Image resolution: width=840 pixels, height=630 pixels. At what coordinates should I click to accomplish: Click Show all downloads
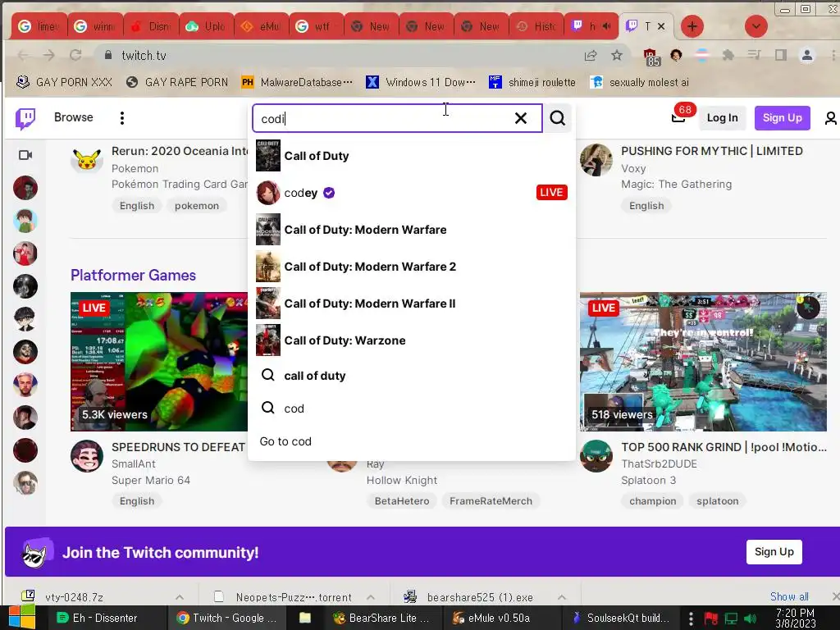click(x=789, y=596)
